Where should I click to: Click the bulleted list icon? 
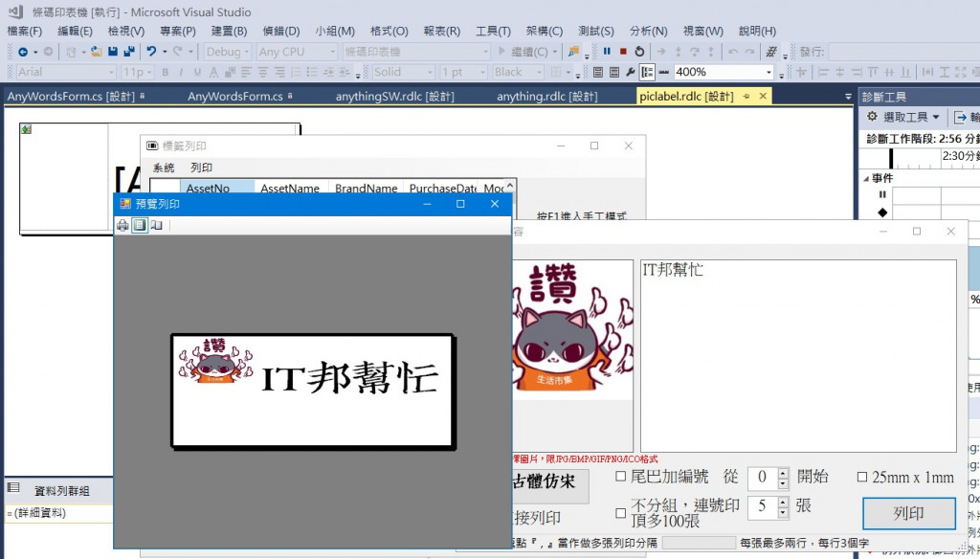312,72
